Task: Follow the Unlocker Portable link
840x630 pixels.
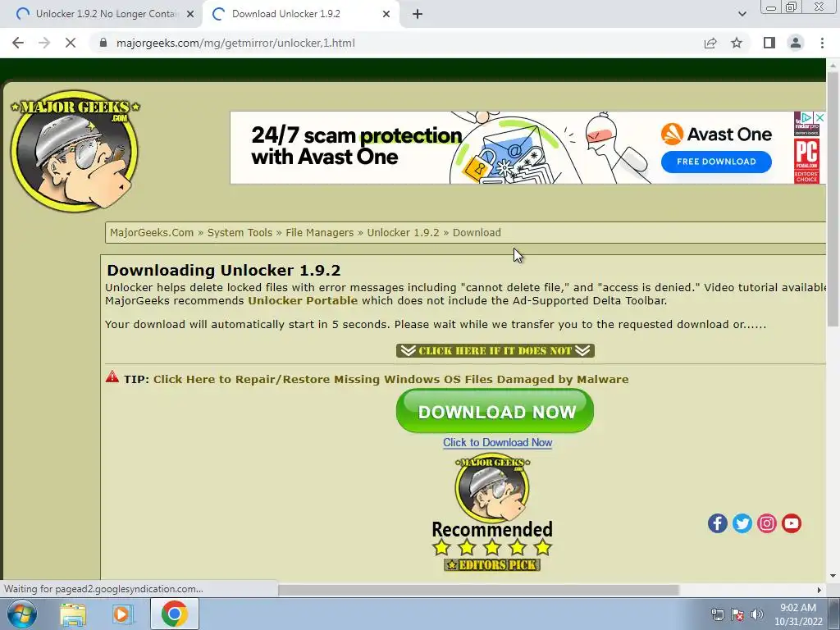Action: coord(303,300)
